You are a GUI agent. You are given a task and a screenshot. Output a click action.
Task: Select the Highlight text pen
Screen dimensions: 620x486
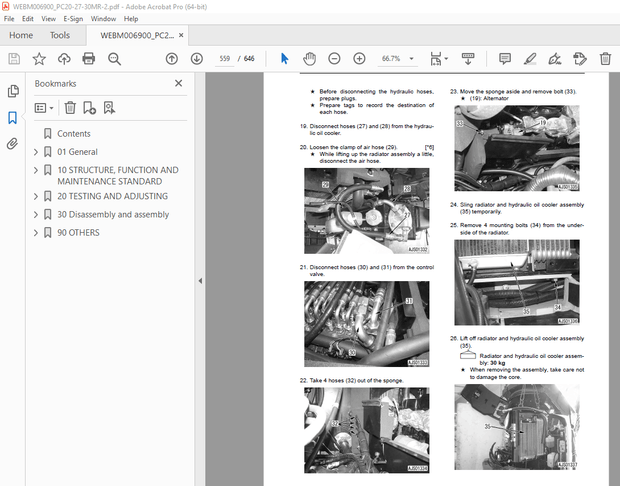point(530,59)
